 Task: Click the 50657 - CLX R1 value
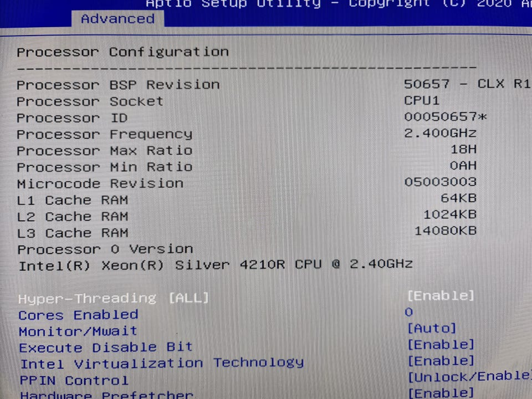pos(468,84)
